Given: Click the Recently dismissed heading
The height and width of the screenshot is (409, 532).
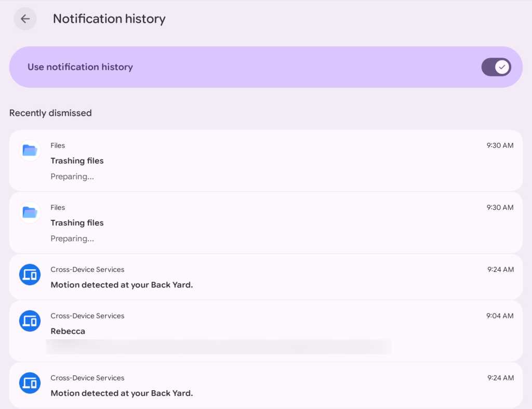Looking at the screenshot, I should pyautogui.click(x=50, y=113).
